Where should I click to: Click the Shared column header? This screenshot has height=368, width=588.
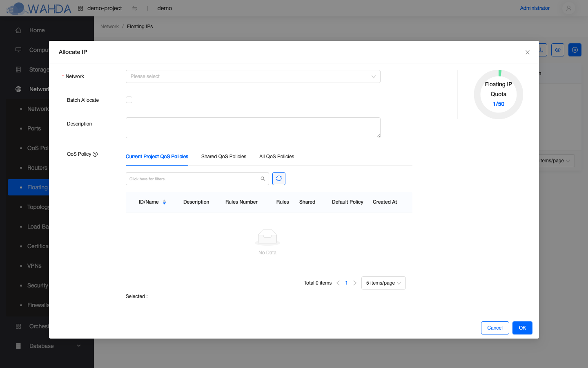click(x=307, y=202)
